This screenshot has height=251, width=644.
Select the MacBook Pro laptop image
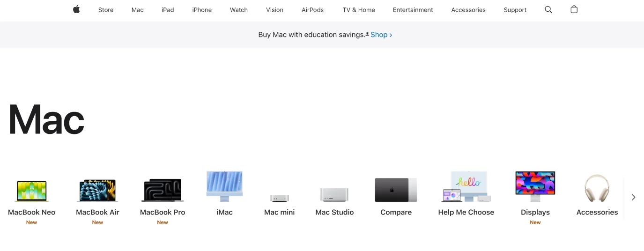[163, 190]
